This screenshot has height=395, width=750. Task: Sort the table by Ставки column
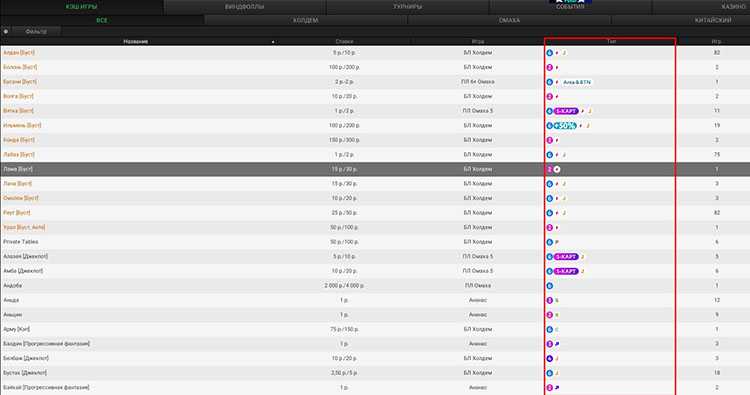tap(344, 42)
